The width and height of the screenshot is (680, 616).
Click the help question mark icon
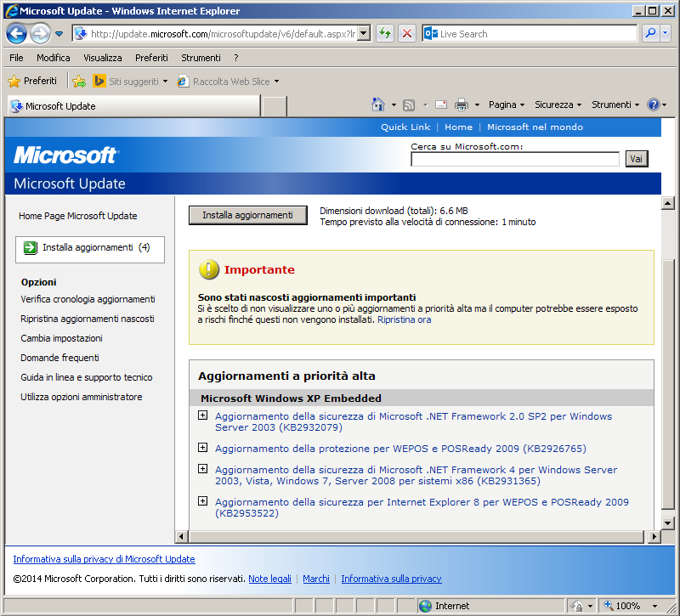click(653, 105)
